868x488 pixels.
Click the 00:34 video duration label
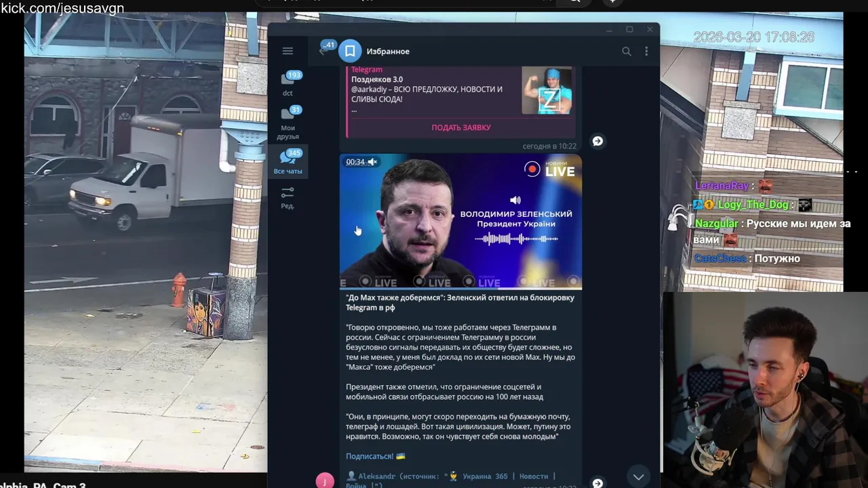click(355, 162)
